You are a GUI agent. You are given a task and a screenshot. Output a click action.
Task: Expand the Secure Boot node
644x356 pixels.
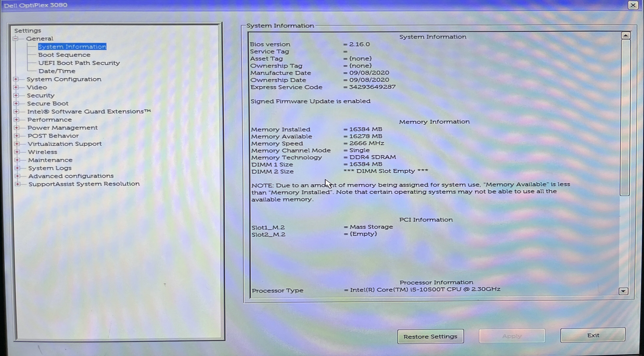[16, 103]
